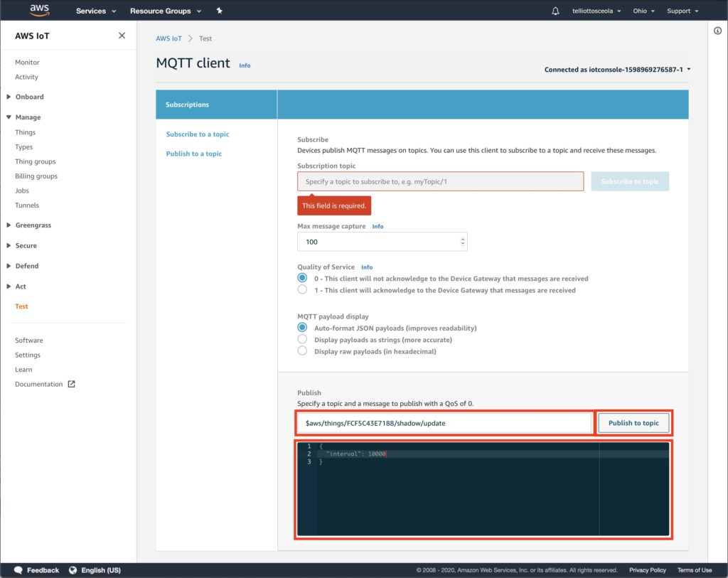Image resolution: width=728 pixels, height=578 pixels.
Task: Expand the Greengrass sidebar section
Action: point(33,225)
